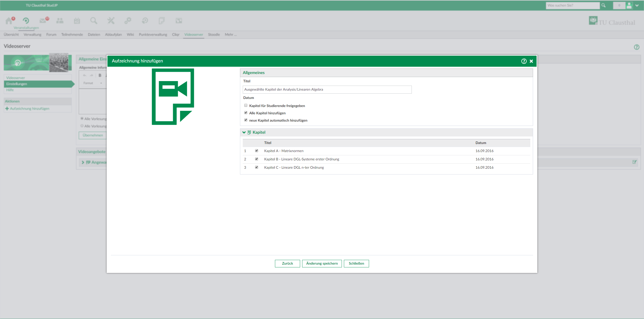
Task: Collapse the Kapitel section chevron
Action: (244, 132)
